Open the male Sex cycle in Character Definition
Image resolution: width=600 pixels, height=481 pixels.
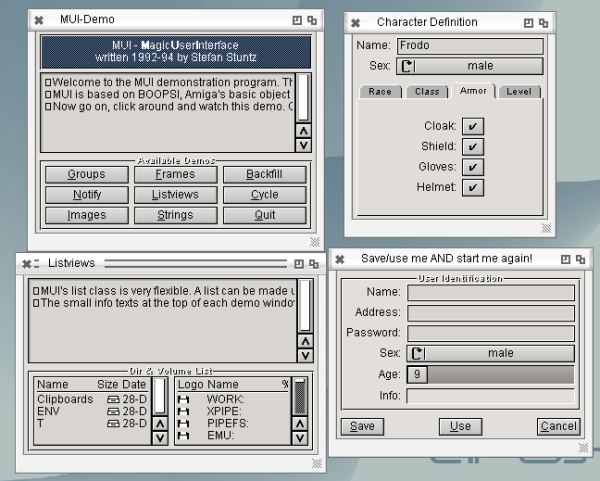481,66
